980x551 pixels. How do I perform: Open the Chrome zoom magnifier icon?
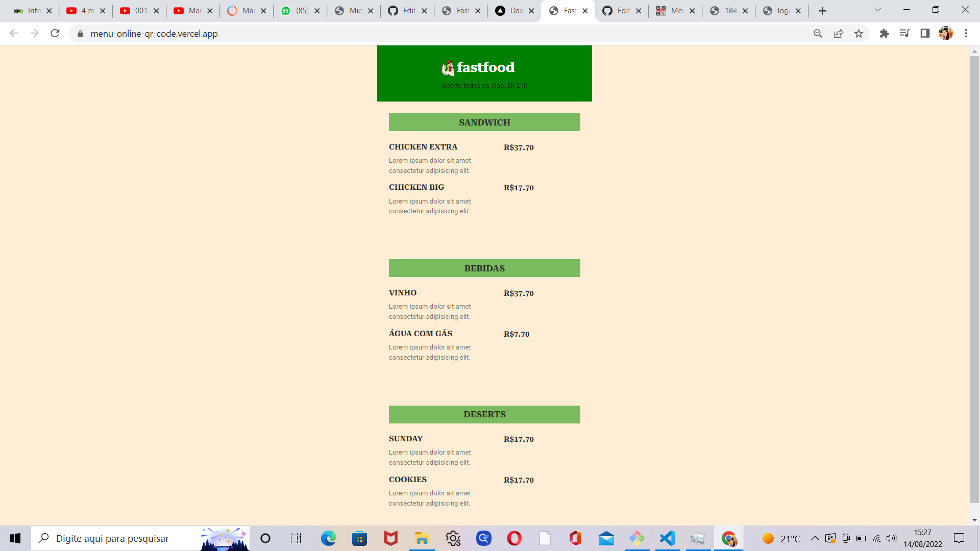[818, 34]
